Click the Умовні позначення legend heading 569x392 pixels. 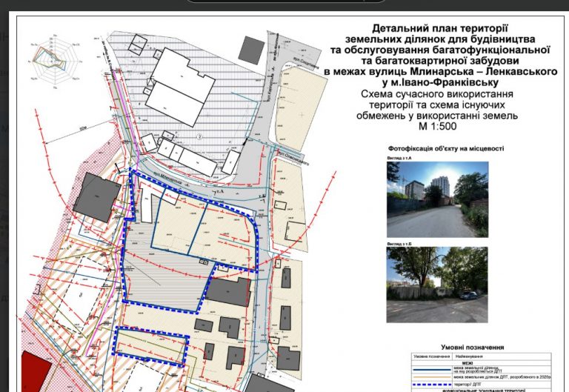click(472, 348)
